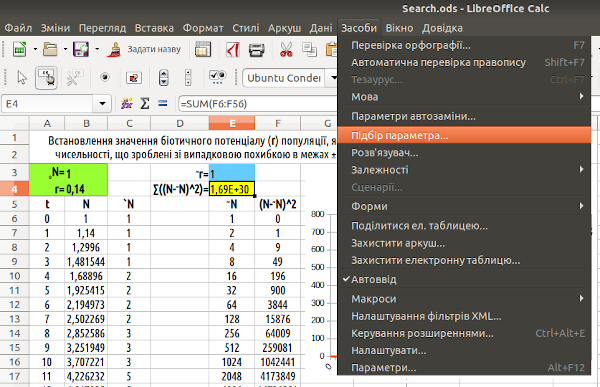Toggle Form Design mode button
Image resolution: width=600 pixels, height=387 pixels.
(x=46, y=78)
